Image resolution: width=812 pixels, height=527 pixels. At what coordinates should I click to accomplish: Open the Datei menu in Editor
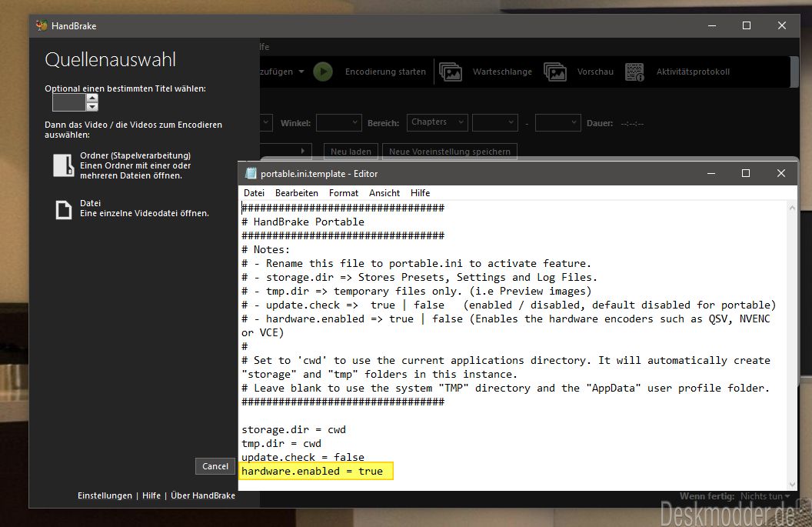pyautogui.click(x=254, y=193)
